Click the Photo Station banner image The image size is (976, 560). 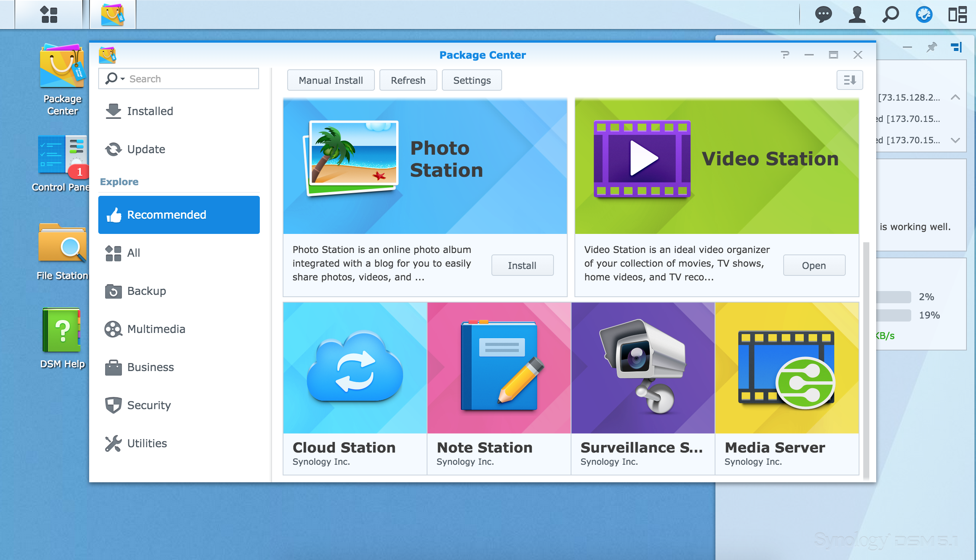pyautogui.click(x=425, y=166)
